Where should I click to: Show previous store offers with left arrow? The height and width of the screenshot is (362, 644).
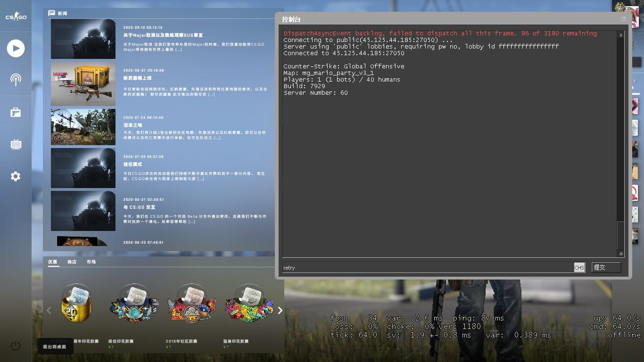click(x=49, y=310)
